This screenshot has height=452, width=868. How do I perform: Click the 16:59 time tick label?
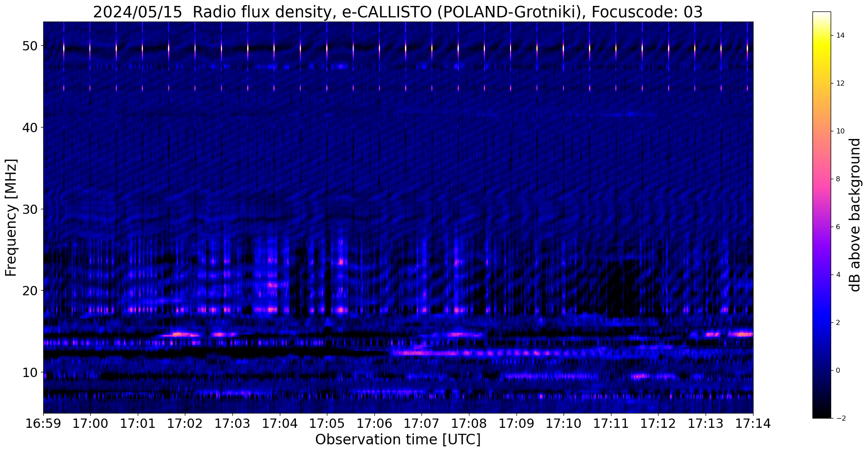click(43, 423)
